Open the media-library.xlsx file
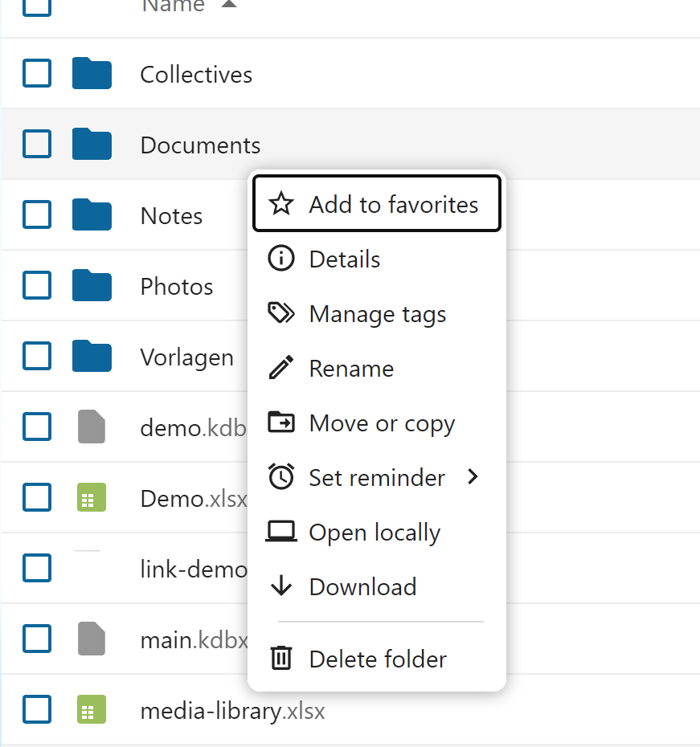 pos(232,711)
